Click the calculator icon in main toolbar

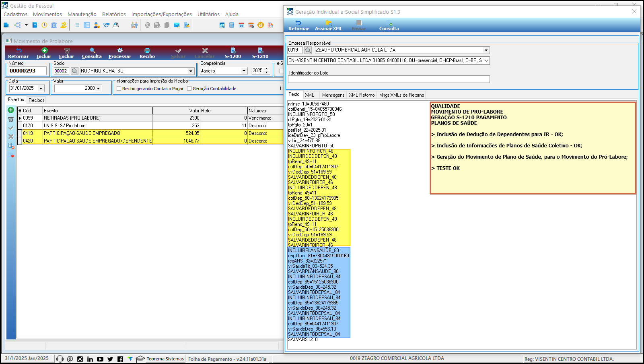(232, 25)
